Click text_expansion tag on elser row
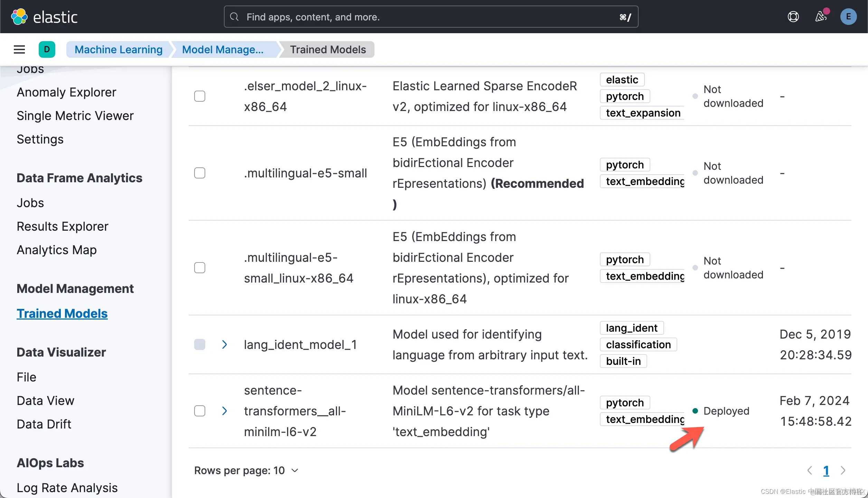 643,113
